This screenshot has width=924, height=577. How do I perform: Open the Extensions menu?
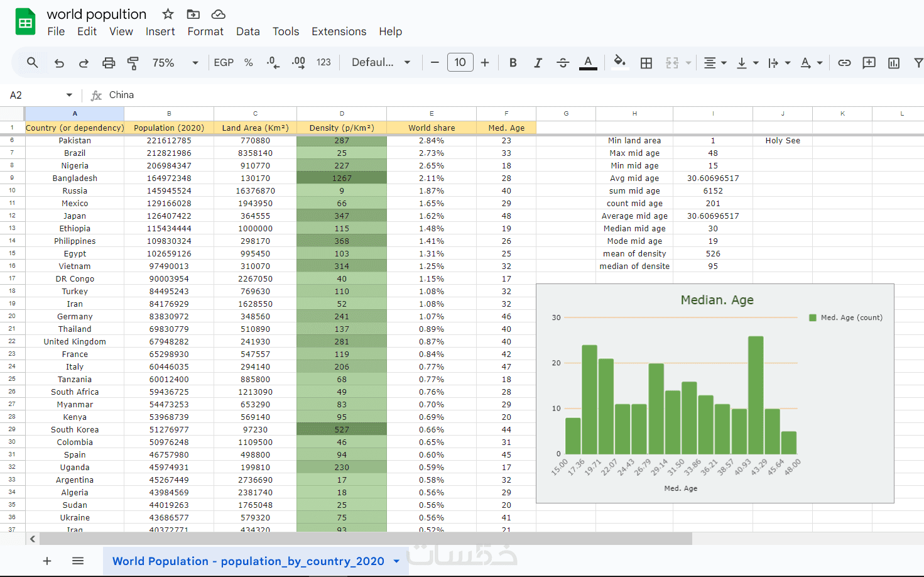click(x=339, y=31)
